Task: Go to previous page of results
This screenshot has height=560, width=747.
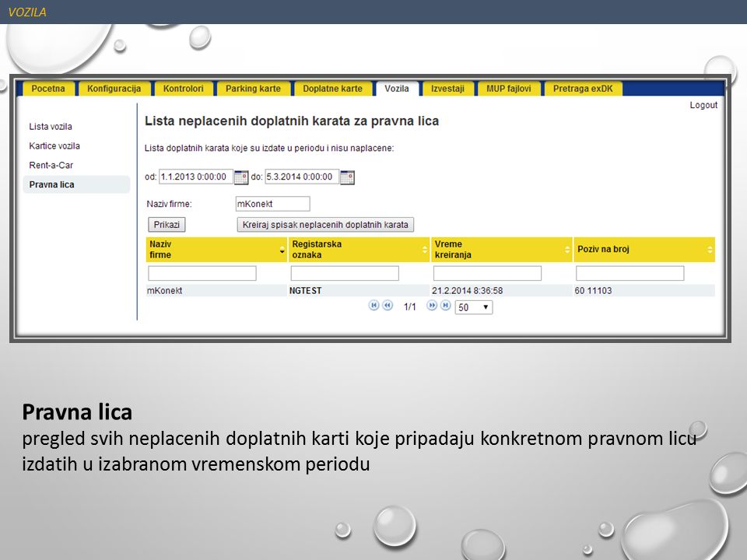Action: pyautogui.click(x=388, y=306)
